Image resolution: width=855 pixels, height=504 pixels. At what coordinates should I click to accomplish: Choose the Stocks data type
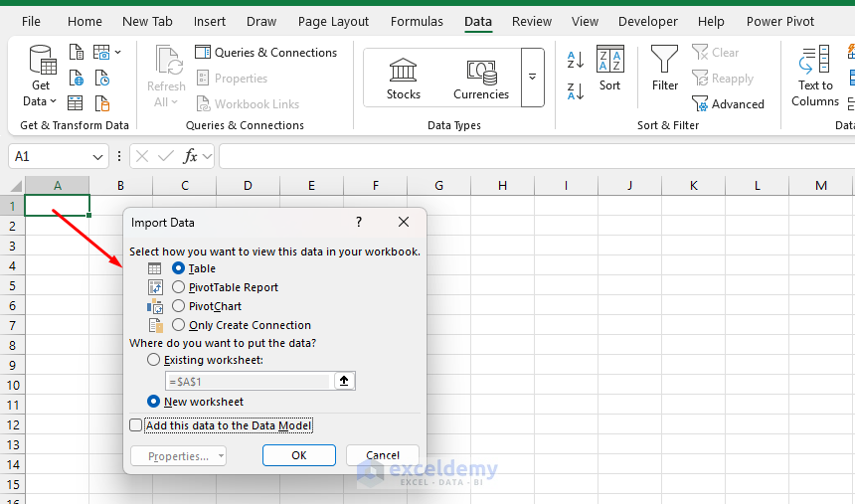click(x=404, y=79)
